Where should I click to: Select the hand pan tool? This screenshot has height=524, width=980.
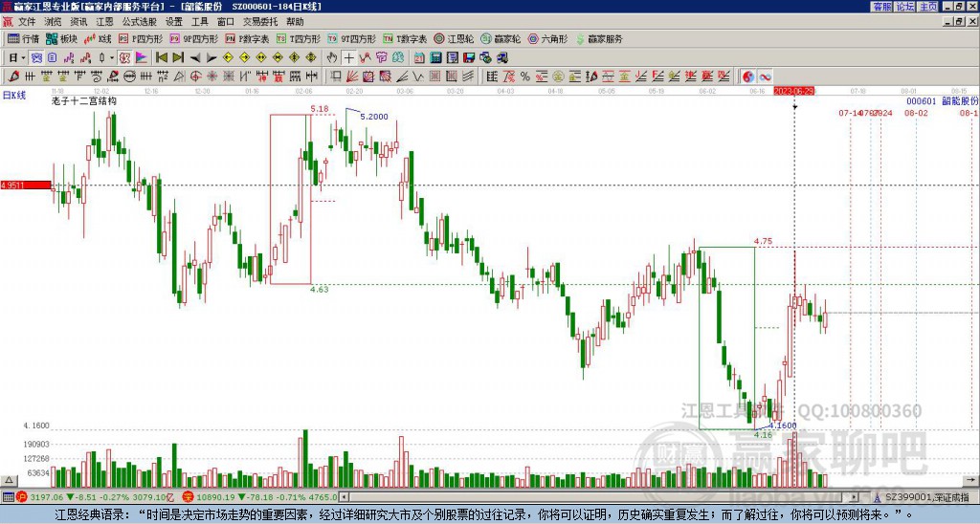[x=332, y=57]
